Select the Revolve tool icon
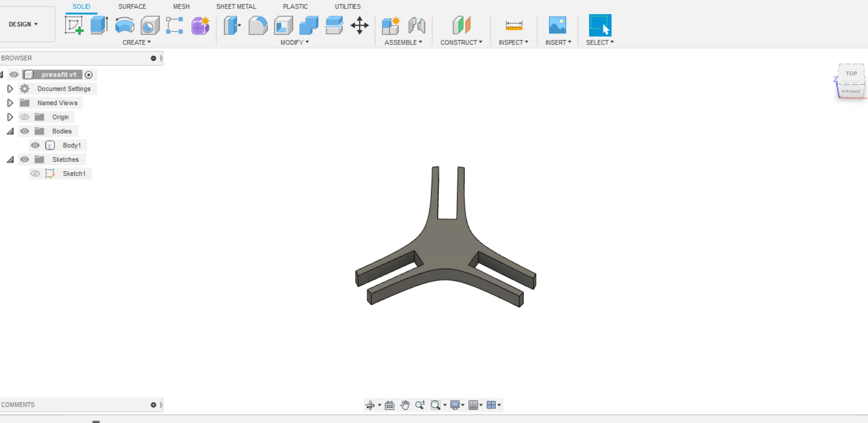868x423 pixels. (125, 25)
